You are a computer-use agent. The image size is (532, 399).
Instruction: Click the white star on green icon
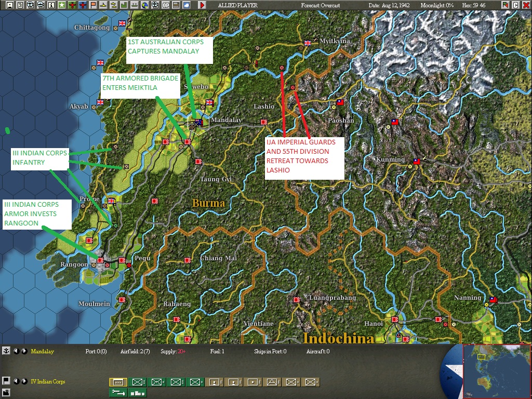(62, 5)
